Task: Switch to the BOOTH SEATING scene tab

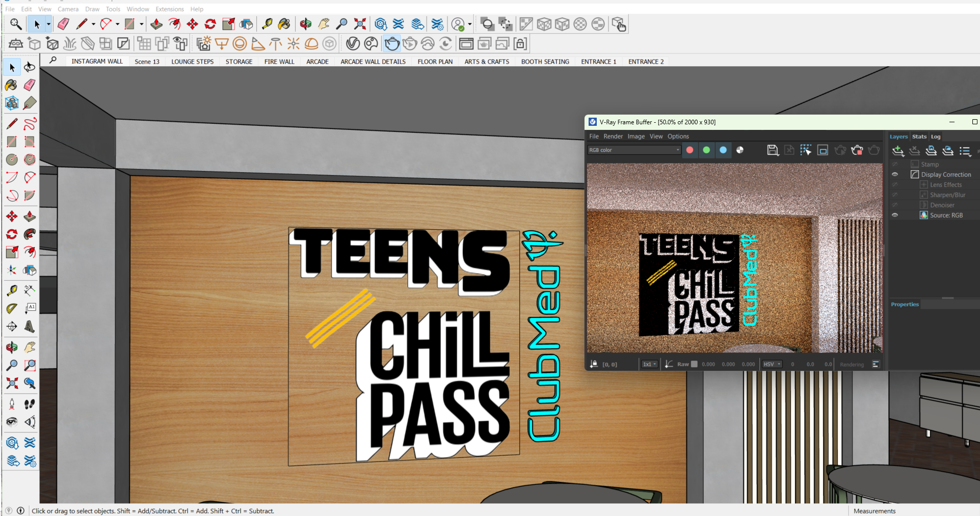Action: 545,62
